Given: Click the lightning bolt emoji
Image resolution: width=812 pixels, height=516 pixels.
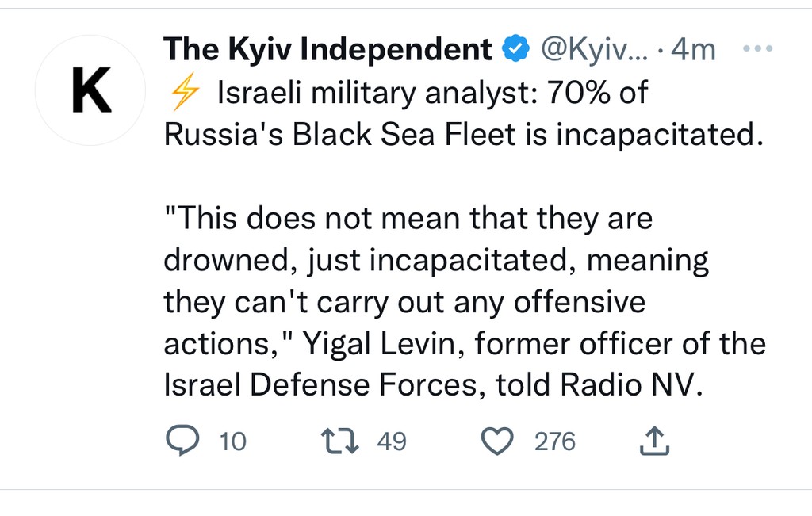Looking at the screenshot, I should pos(185,94).
